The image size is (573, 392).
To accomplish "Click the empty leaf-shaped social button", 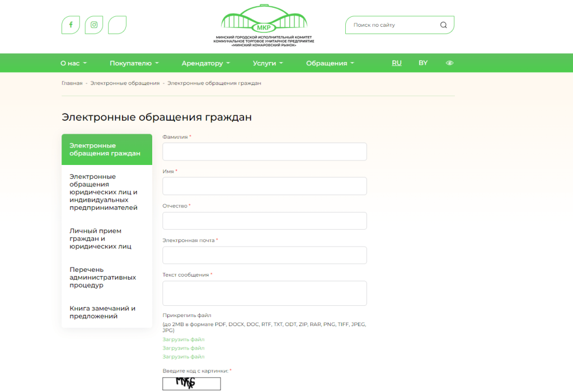I will coord(117,25).
